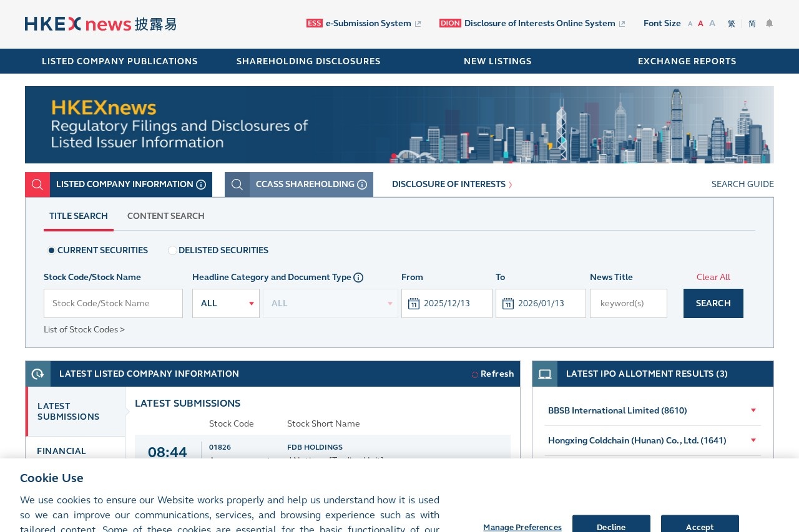Switch to the Content Search tab

(165, 216)
